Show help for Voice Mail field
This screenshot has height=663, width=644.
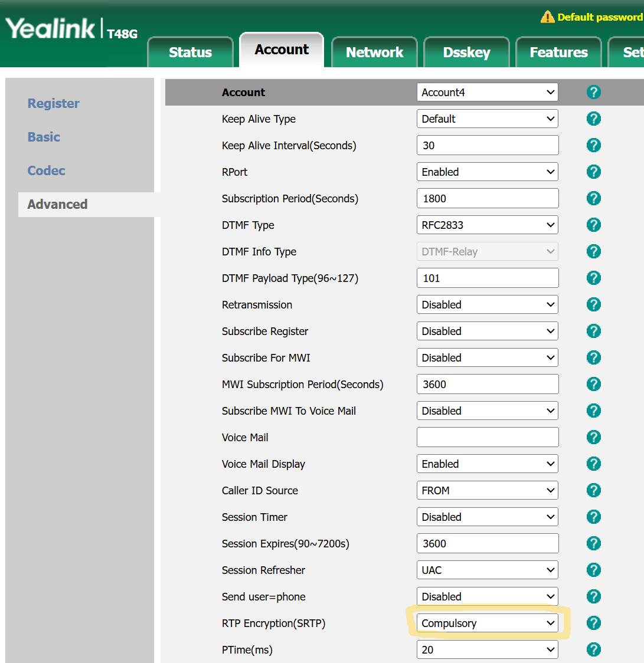point(593,437)
